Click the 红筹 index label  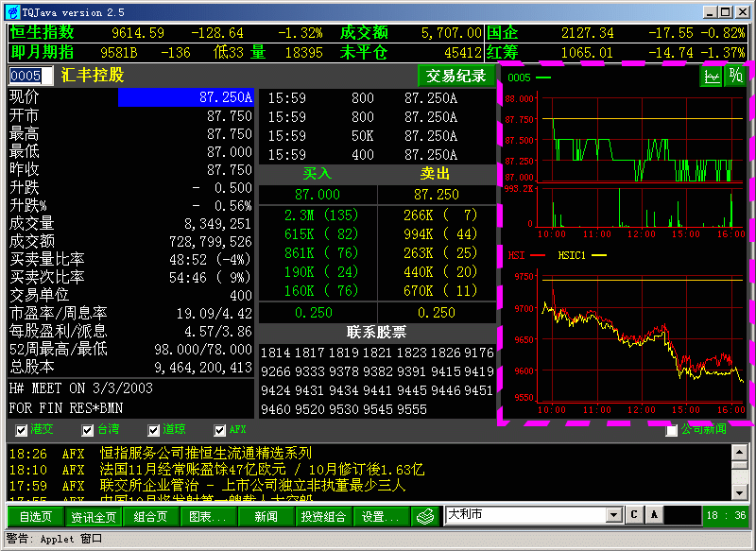click(503, 52)
